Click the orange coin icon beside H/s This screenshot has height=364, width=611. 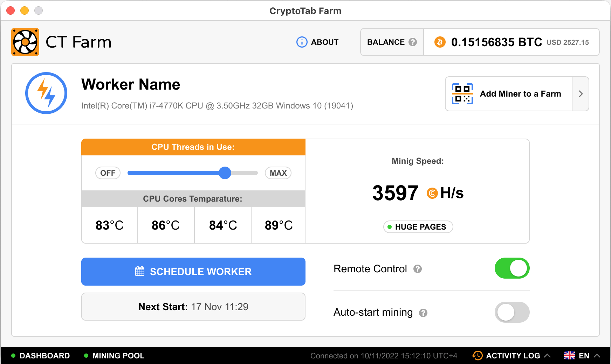point(432,193)
